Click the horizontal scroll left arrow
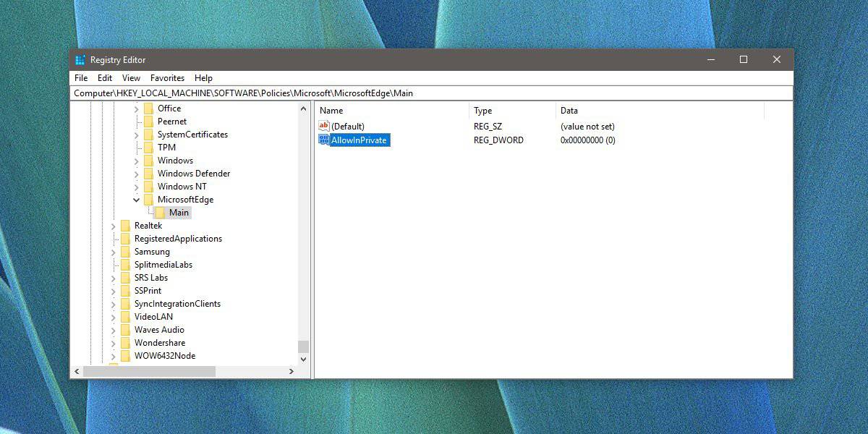This screenshot has height=434, width=868. (x=77, y=371)
